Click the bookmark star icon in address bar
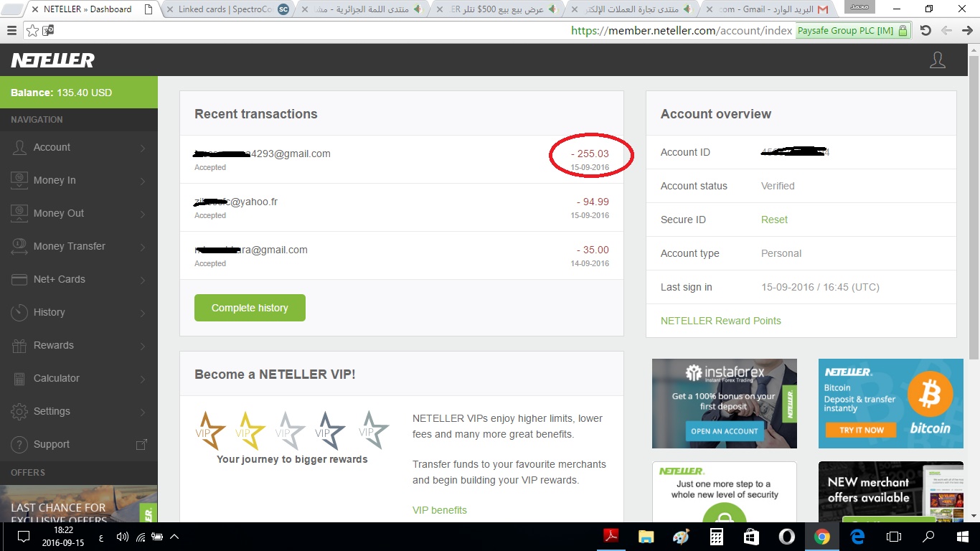 [x=32, y=31]
